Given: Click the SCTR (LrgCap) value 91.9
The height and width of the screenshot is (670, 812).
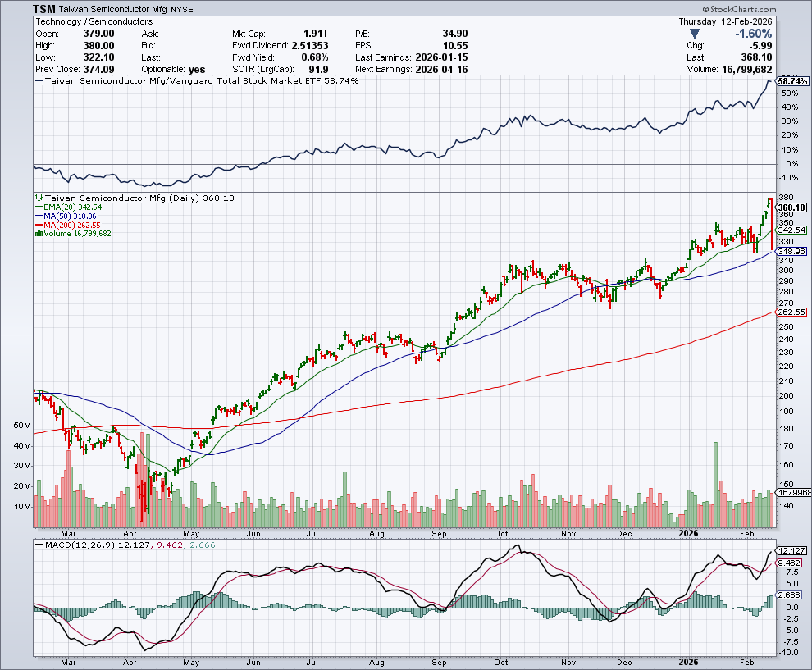Looking at the screenshot, I should coord(318,70).
